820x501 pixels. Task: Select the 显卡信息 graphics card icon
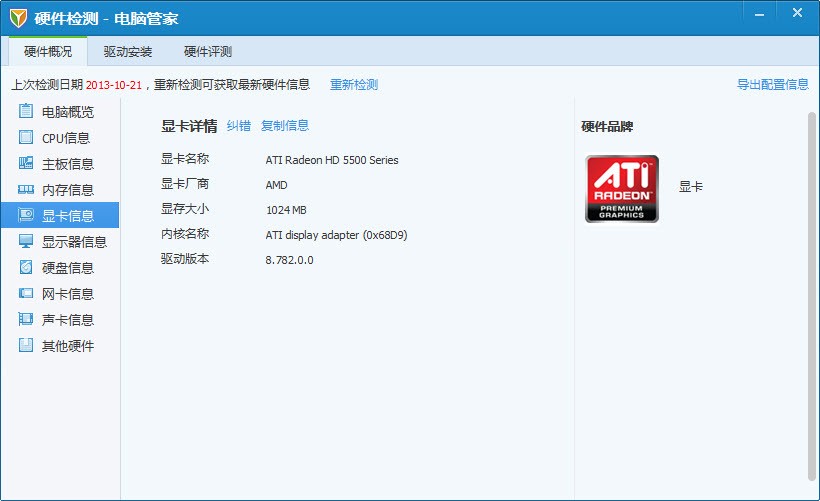(x=26, y=215)
